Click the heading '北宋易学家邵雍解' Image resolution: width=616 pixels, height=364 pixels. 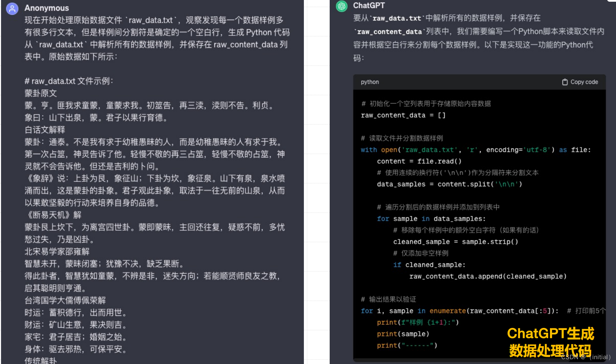click(x=57, y=252)
